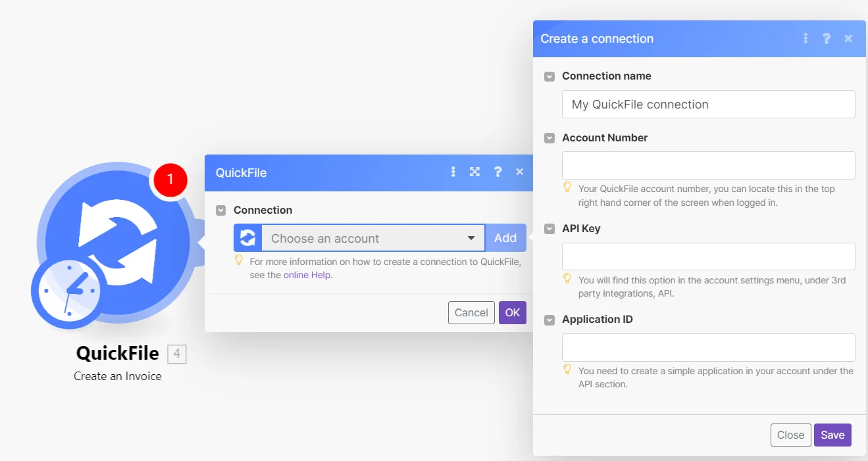Open the QuickFile module circle icon

pos(118,242)
